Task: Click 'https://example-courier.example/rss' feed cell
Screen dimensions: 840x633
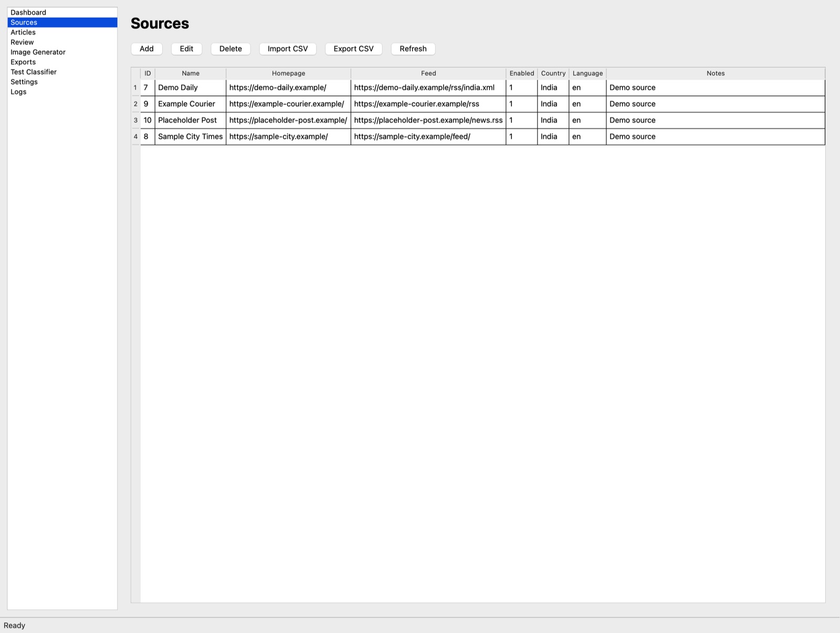Action: click(428, 104)
